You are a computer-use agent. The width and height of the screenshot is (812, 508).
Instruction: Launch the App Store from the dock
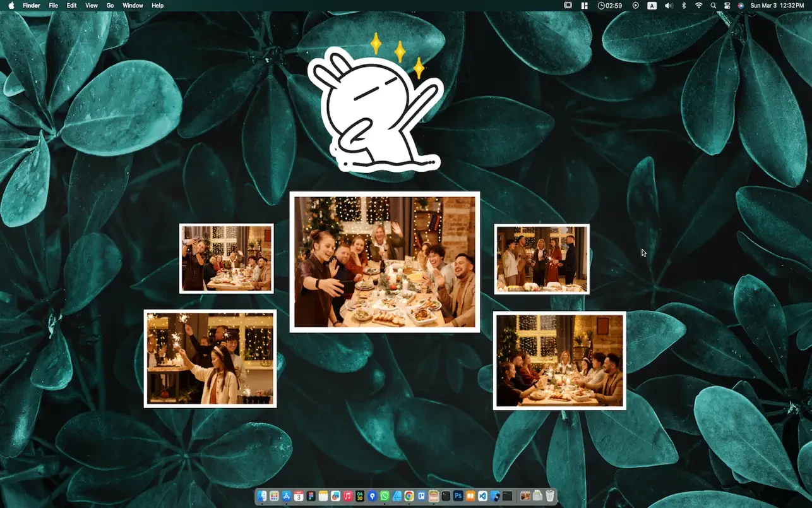tap(286, 497)
